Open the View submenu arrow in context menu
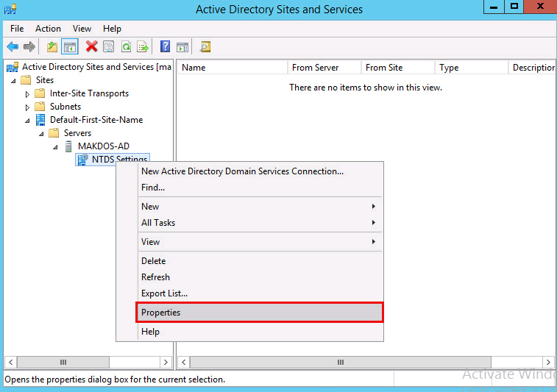The image size is (557, 392). 374,241
